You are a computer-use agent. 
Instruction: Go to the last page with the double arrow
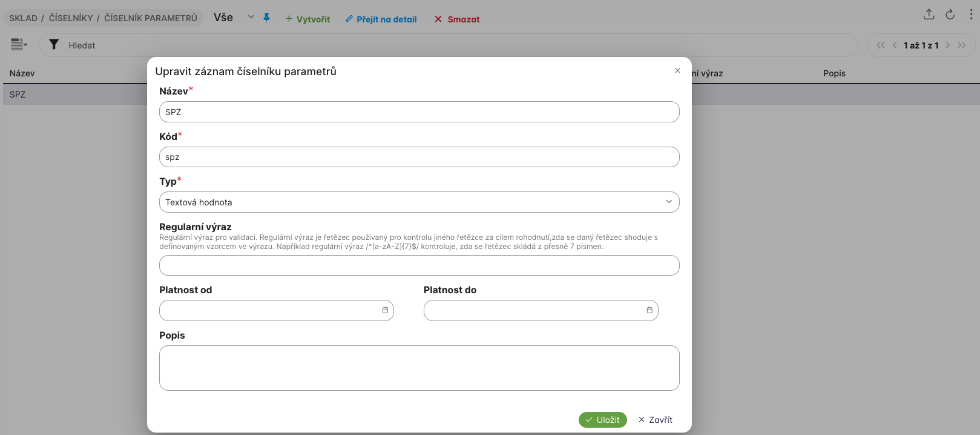pyautogui.click(x=962, y=45)
